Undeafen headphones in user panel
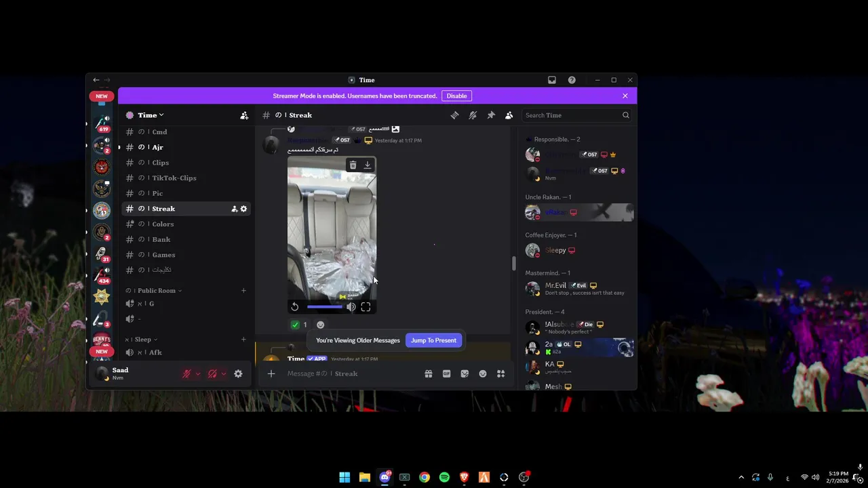 click(x=212, y=373)
